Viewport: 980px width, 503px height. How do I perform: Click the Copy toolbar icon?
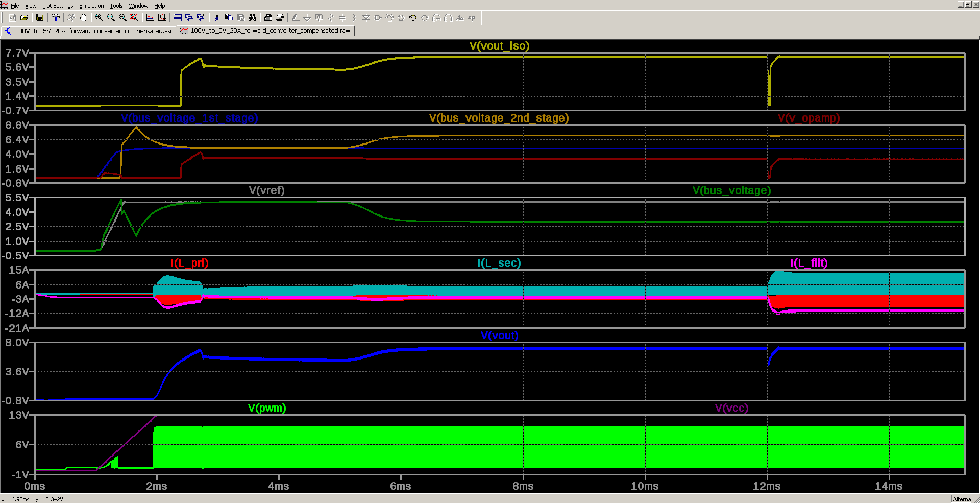point(229,18)
